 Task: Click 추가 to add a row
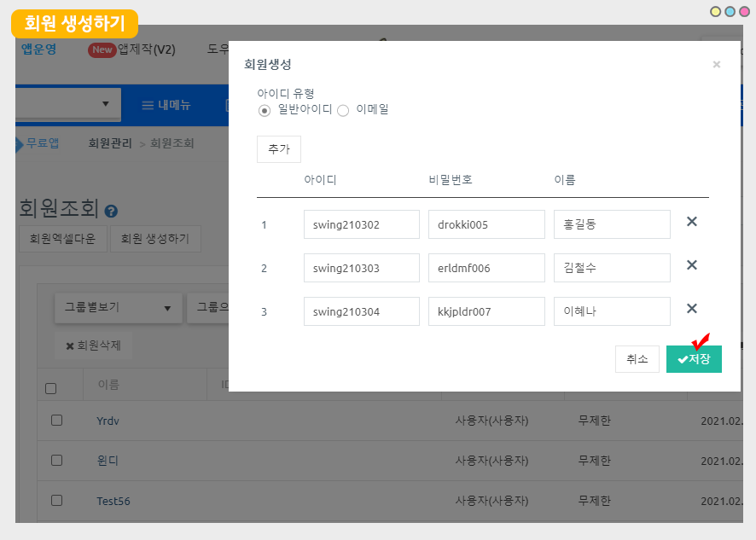[278, 148]
